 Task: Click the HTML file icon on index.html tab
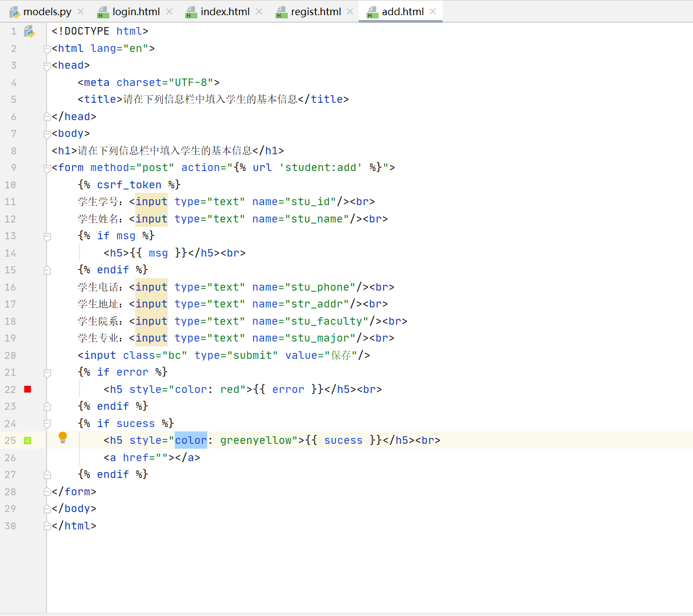191,12
